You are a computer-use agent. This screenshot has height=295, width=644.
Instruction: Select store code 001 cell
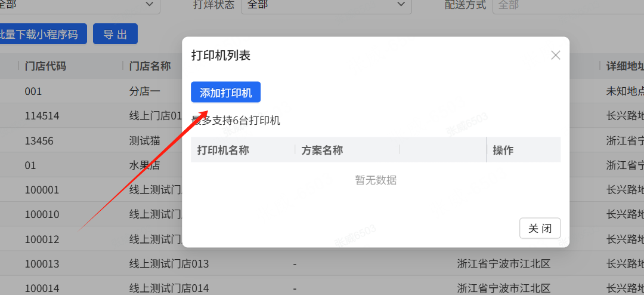tap(33, 91)
